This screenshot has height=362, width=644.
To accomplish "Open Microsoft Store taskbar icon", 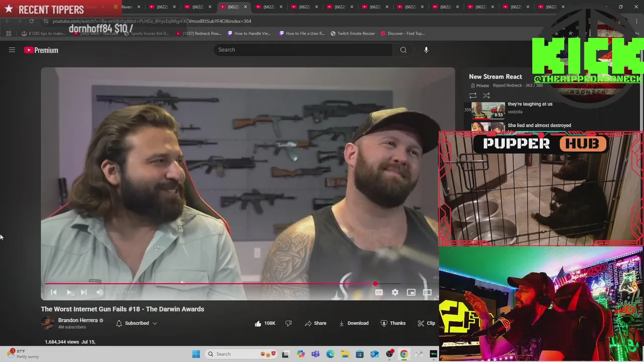I will click(x=360, y=354).
